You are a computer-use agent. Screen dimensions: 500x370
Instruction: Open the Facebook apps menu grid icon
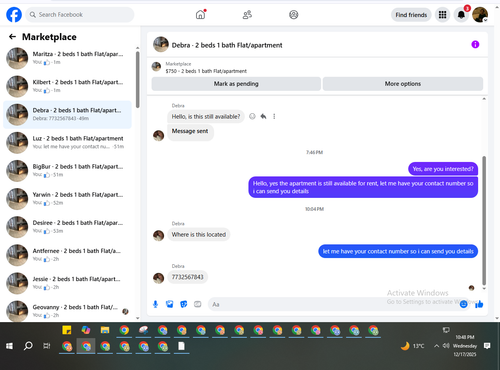442,15
